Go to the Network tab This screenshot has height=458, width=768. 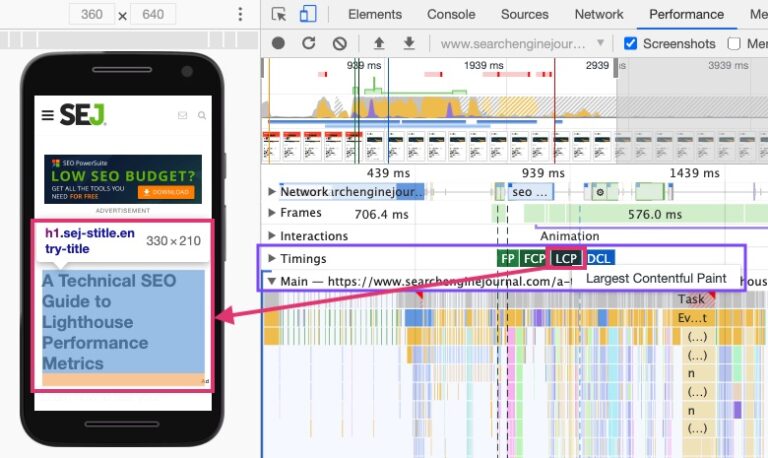tap(599, 14)
